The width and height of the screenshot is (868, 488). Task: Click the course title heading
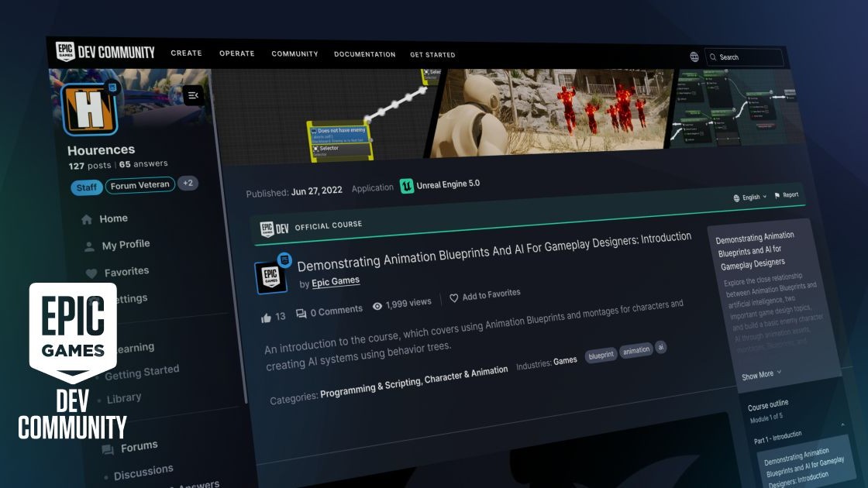coord(494,252)
